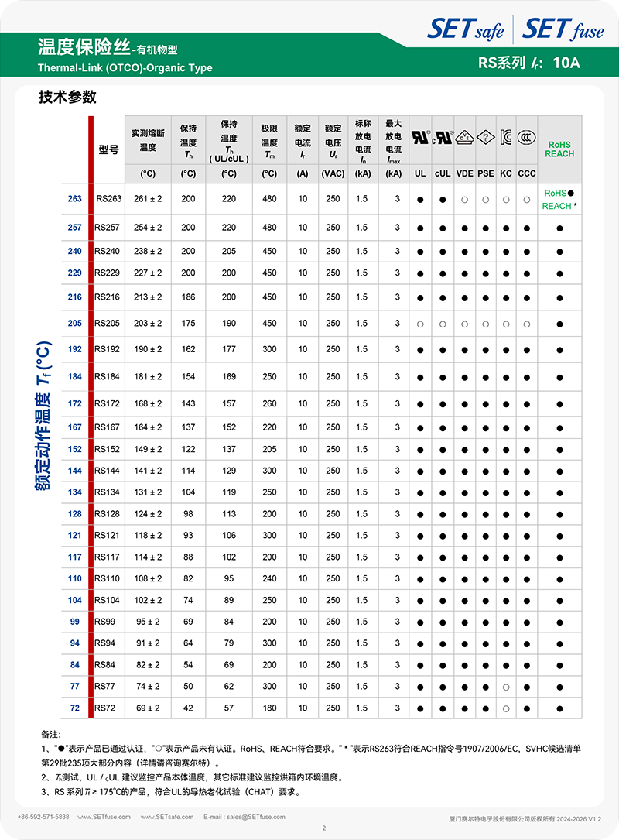Click the "157" UL/cUL holding temperature cell
This screenshot has height=840, width=619.
[229, 404]
